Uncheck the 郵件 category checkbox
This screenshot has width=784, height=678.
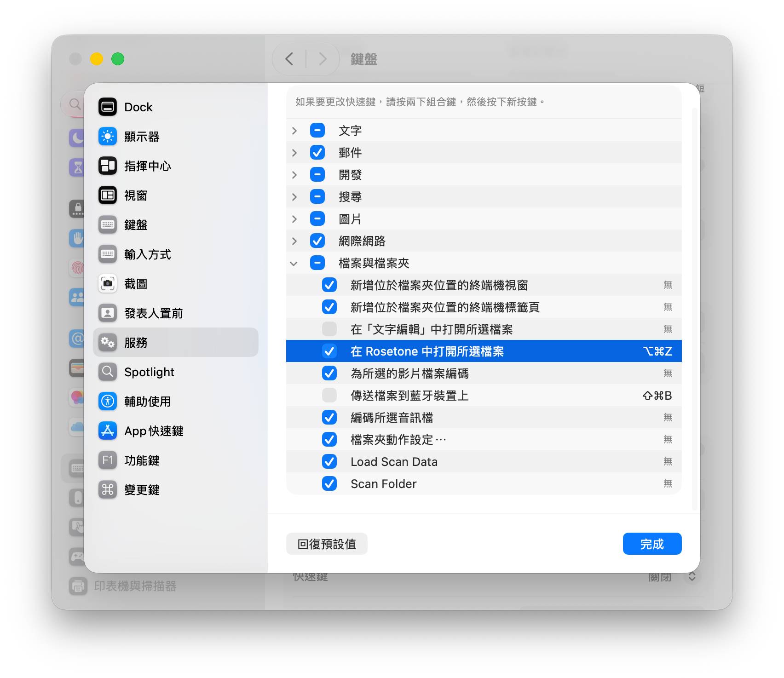[x=317, y=152]
